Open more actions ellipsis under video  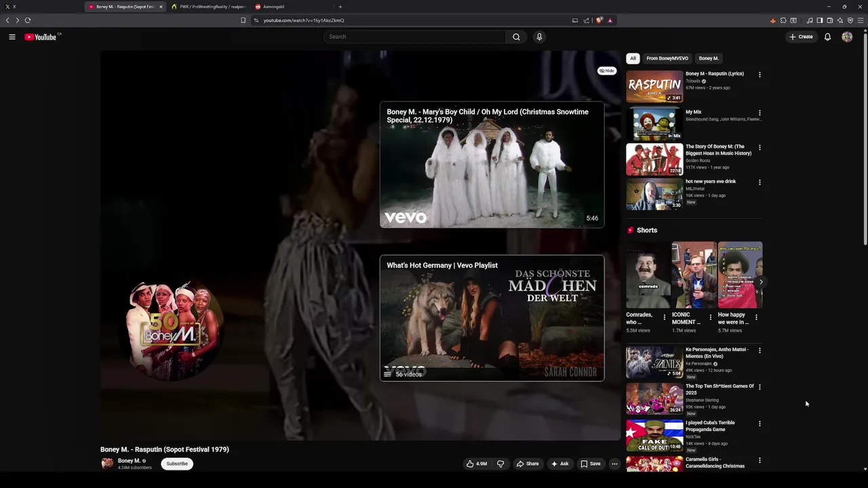614,464
